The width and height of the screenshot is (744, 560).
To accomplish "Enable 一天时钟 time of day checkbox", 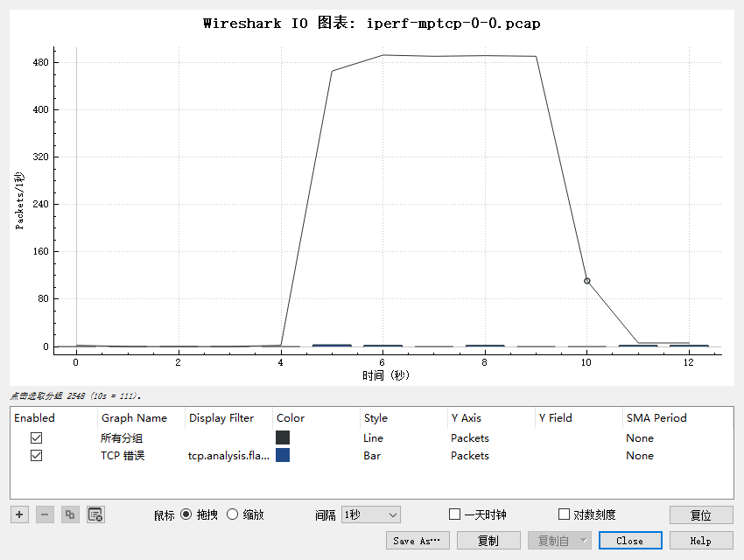I will point(454,514).
